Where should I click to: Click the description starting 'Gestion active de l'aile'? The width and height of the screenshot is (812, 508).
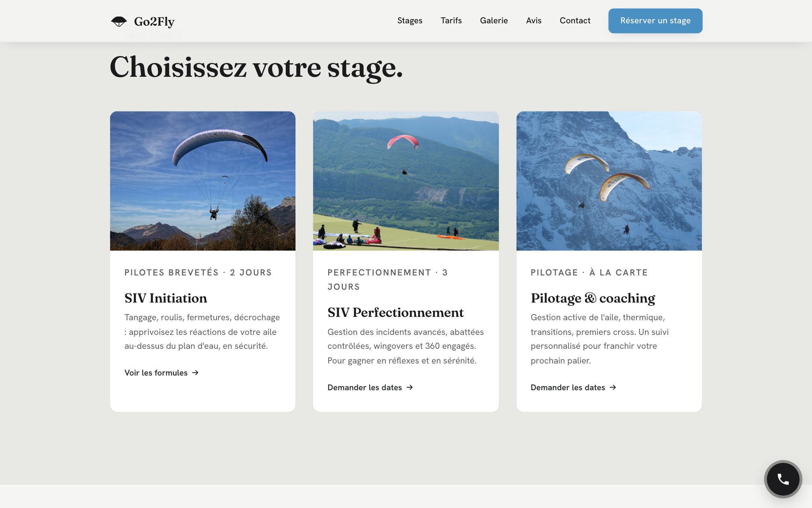600,339
